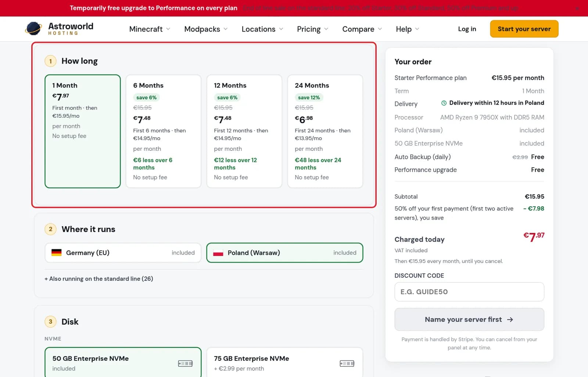Click the 'Your order' heading
Viewport: 588px width, 377px height.
click(x=413, y=62)
